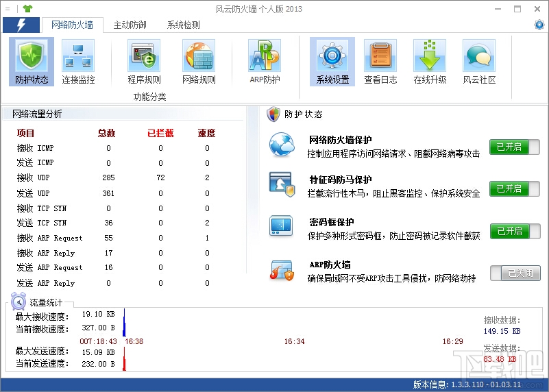549x392 pixels.
Task: Click the 功能分类 group label
Action: click(x=150, y=97)
